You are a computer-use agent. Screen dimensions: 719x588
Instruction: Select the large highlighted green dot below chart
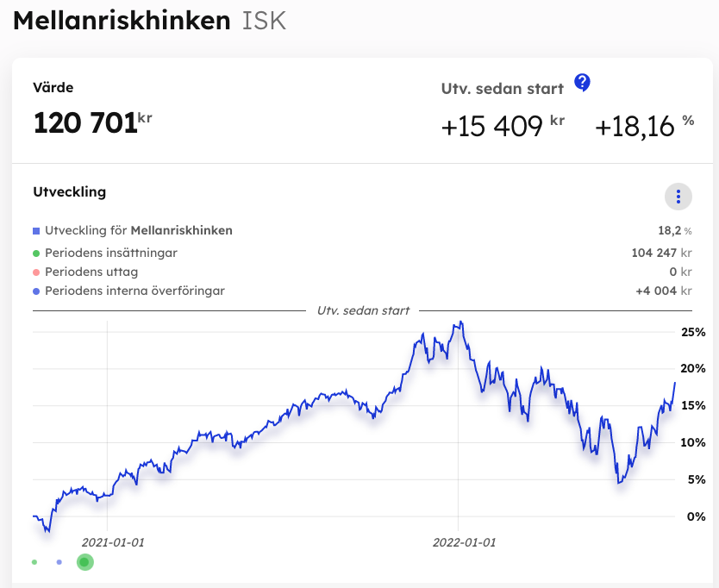84,562
